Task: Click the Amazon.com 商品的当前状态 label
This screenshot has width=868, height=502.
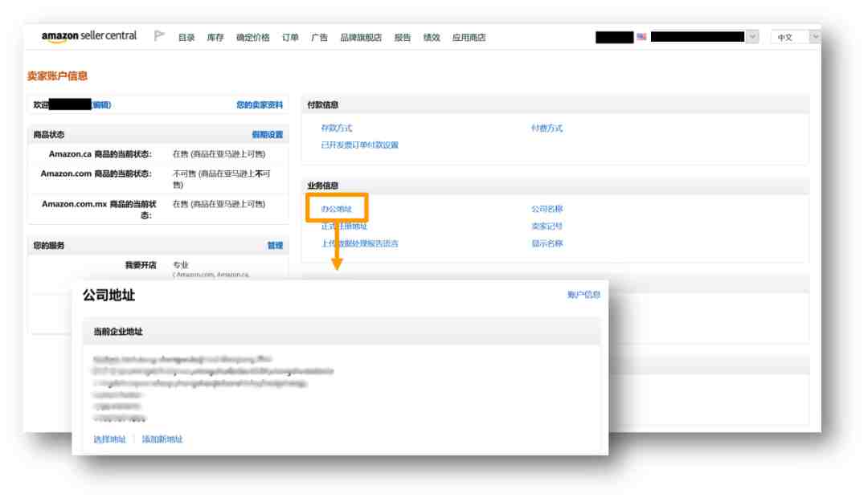Action: coord(96,173)
